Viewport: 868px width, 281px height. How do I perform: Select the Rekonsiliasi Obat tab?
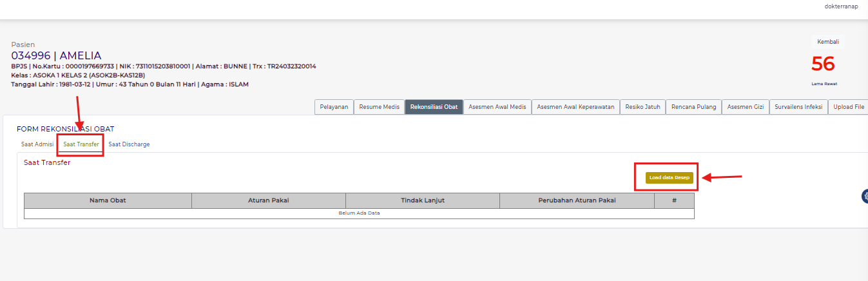434,107
